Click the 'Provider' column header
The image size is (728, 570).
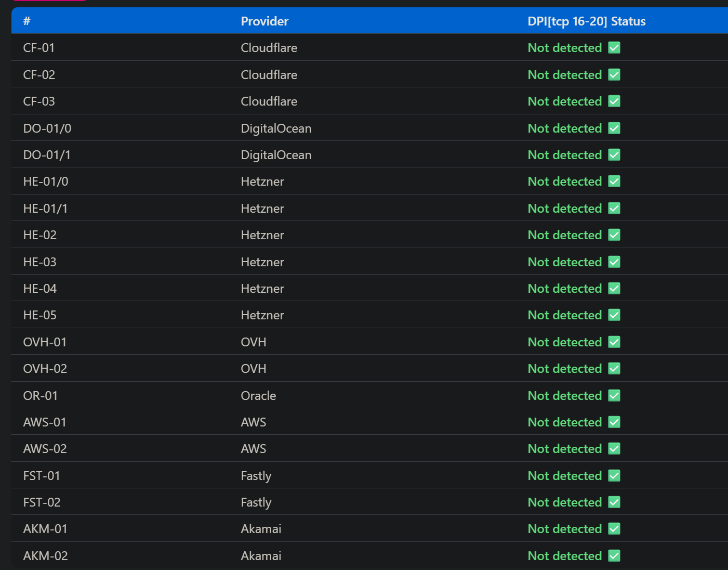coord(264,21)
